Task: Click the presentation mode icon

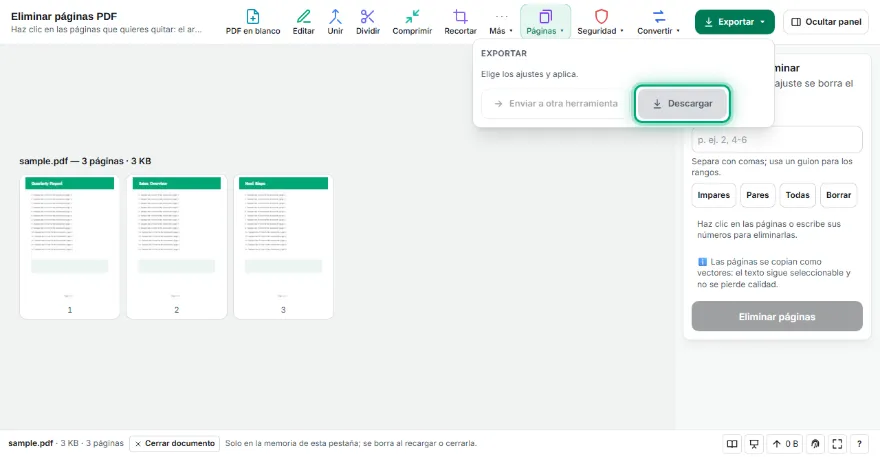Action: (754, 444)
